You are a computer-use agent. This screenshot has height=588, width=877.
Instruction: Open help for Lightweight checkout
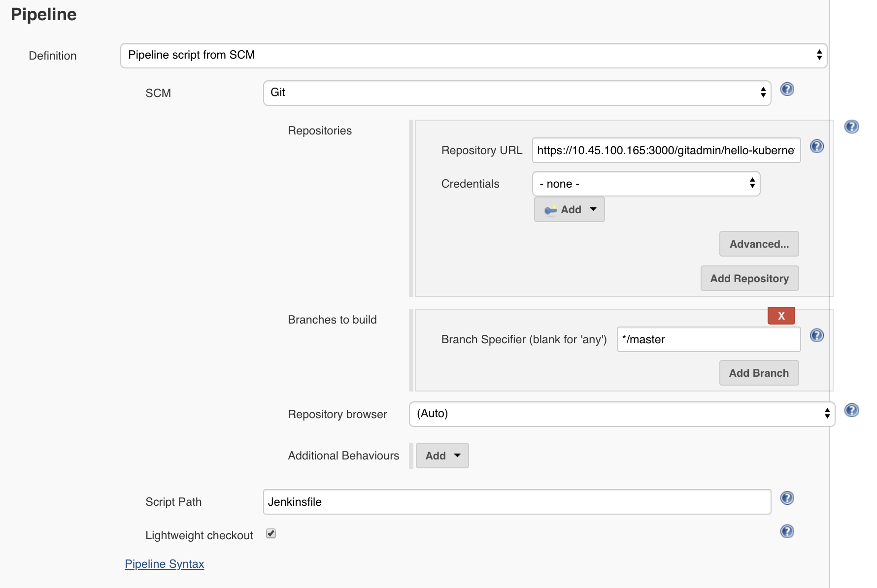point(787,531)
